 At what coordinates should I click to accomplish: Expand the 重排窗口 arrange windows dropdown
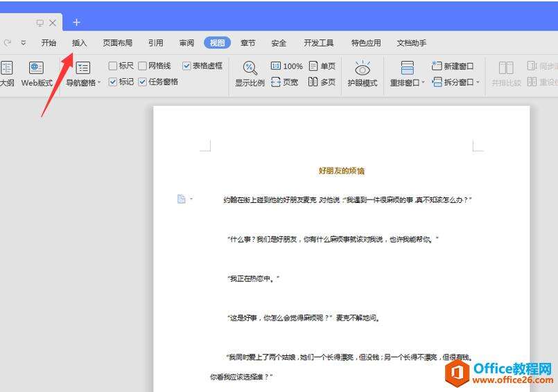point(424,83)
